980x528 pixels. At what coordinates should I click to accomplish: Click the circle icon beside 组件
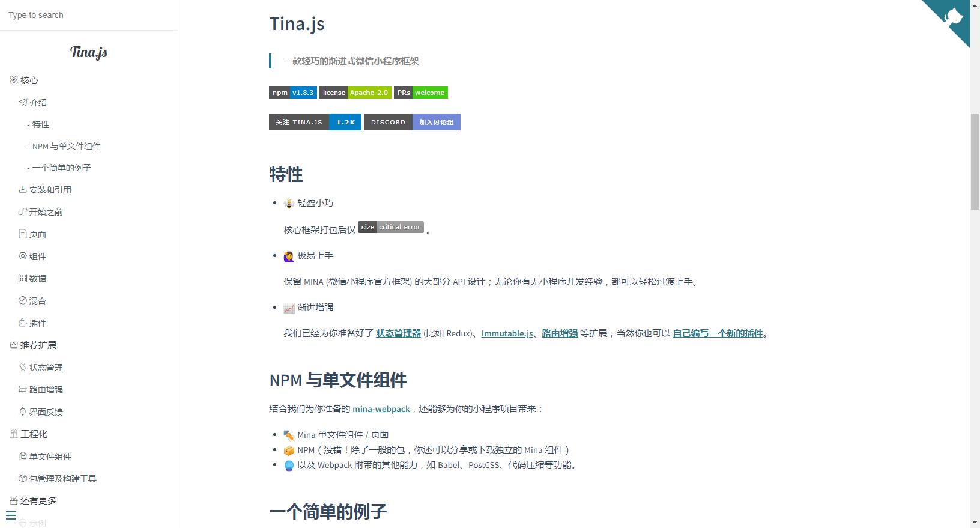tap(23, 256)
